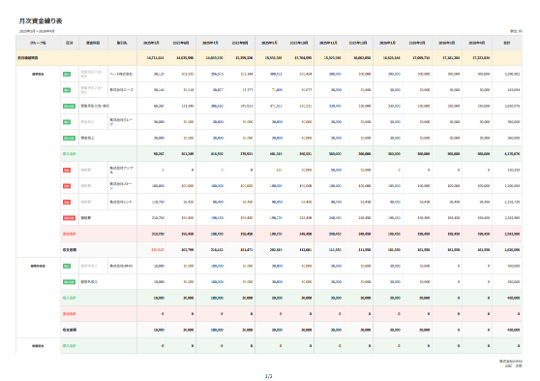
Task: Click the 2025年10月 column header
Action: point(299,43)
